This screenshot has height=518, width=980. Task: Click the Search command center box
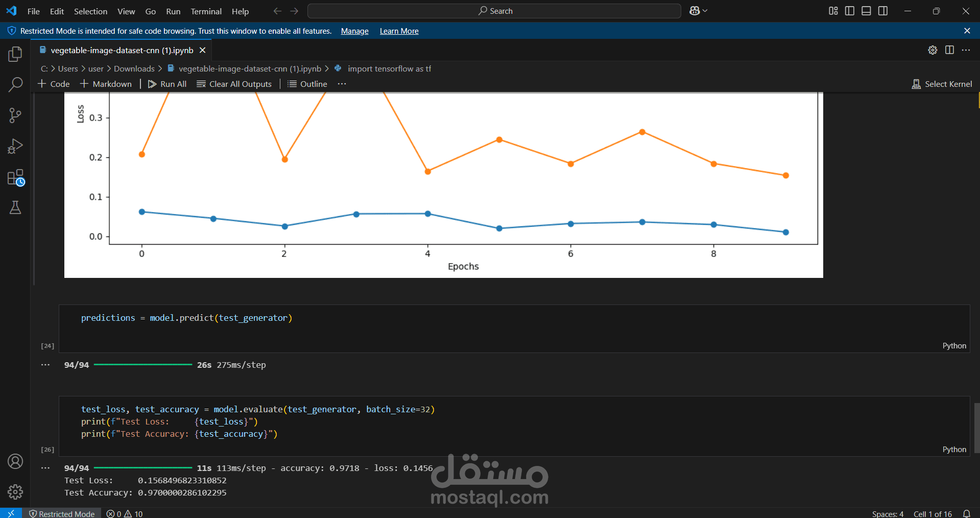click(494, 11)
